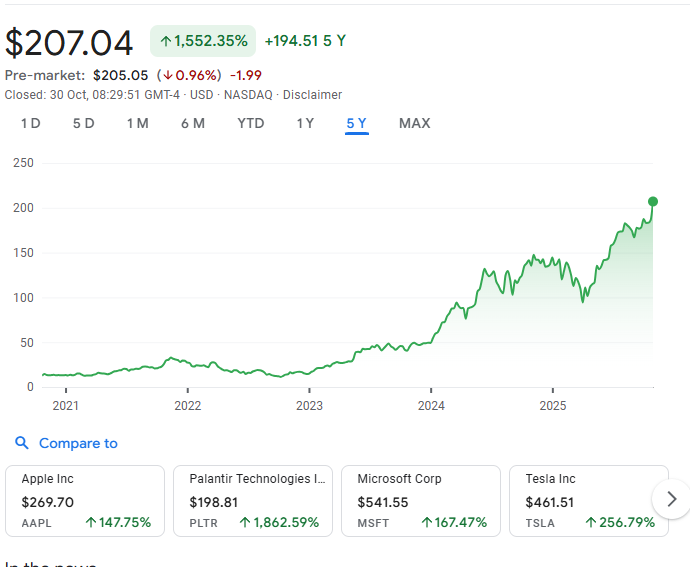Click the 2025 axis label
This screenshot has width=690, height=567.
553,405
